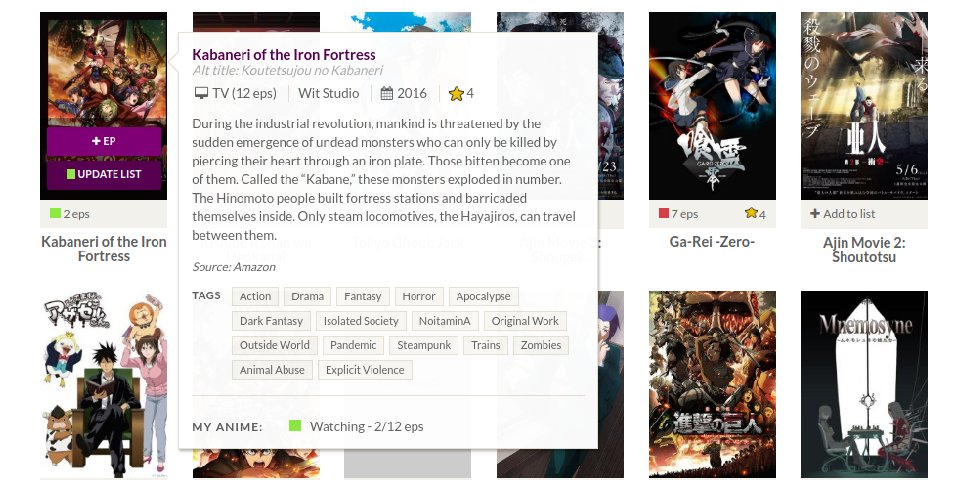Click the Source: Amazon text
The height and width of the screenshot is (480, 956).
(234, 267)
